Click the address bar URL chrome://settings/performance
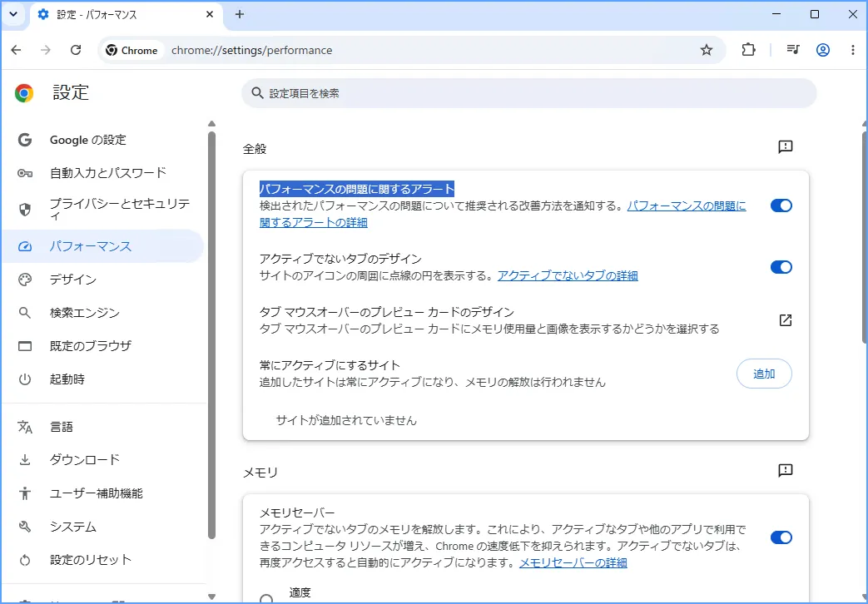Screen dimensions: 868x604 coord(252,51)
